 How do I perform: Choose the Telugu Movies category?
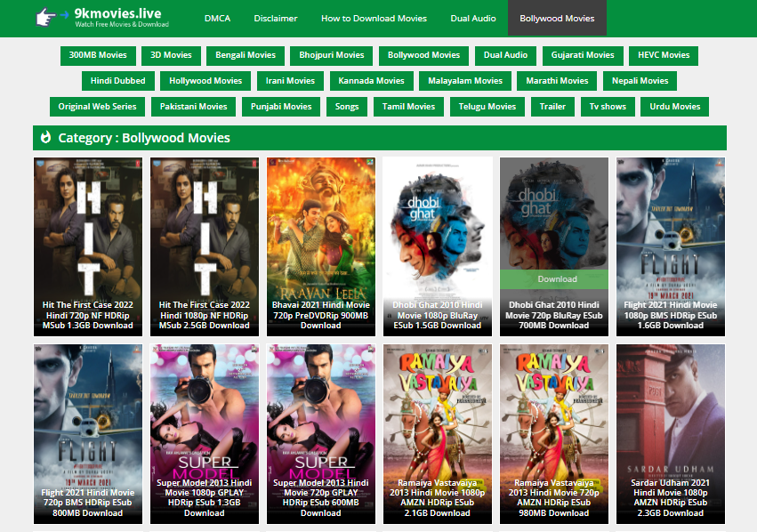487,107
